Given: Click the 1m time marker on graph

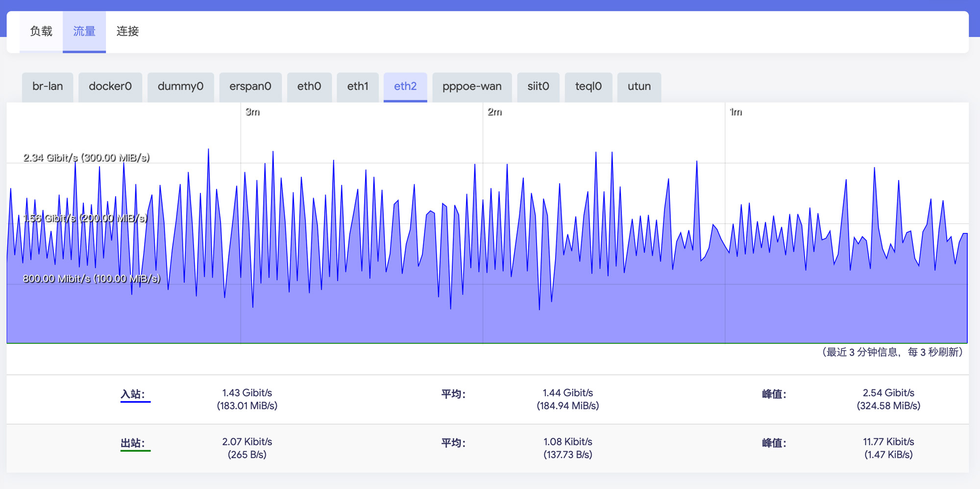Looking at the screenshot, I should pos(735,112).
